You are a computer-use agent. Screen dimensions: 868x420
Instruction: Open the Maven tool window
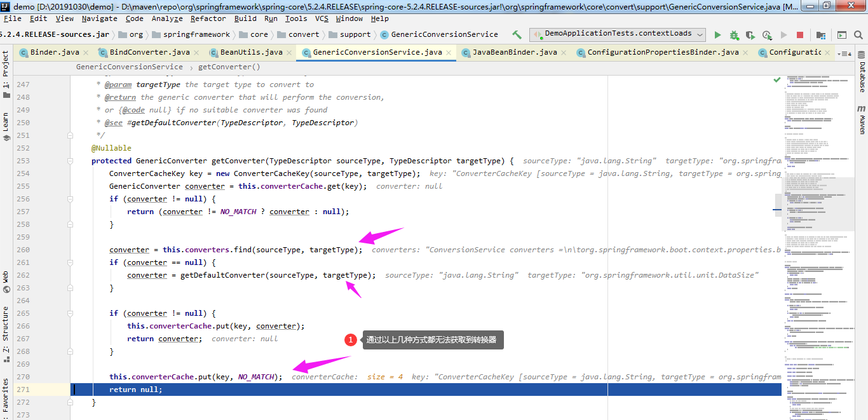(862, 119)
